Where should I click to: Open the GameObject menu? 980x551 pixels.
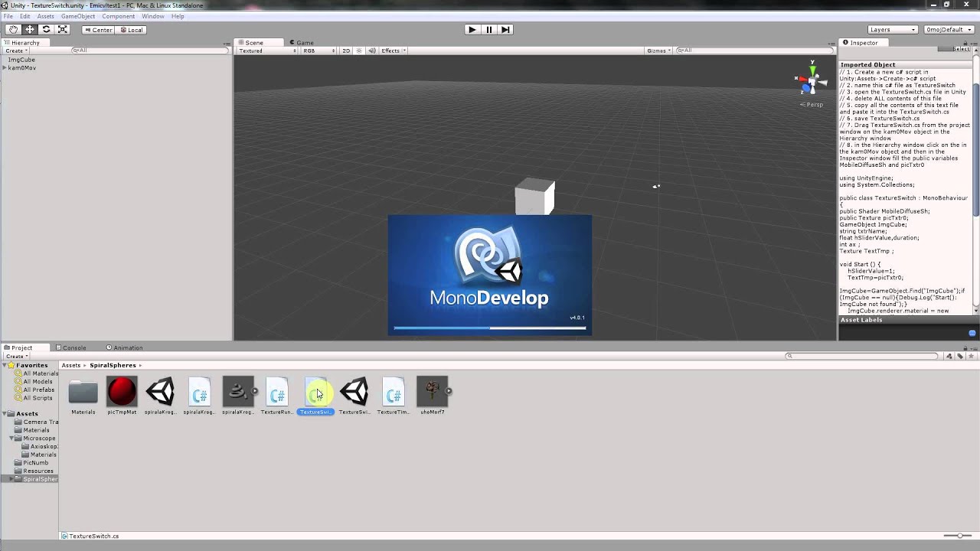78,16
